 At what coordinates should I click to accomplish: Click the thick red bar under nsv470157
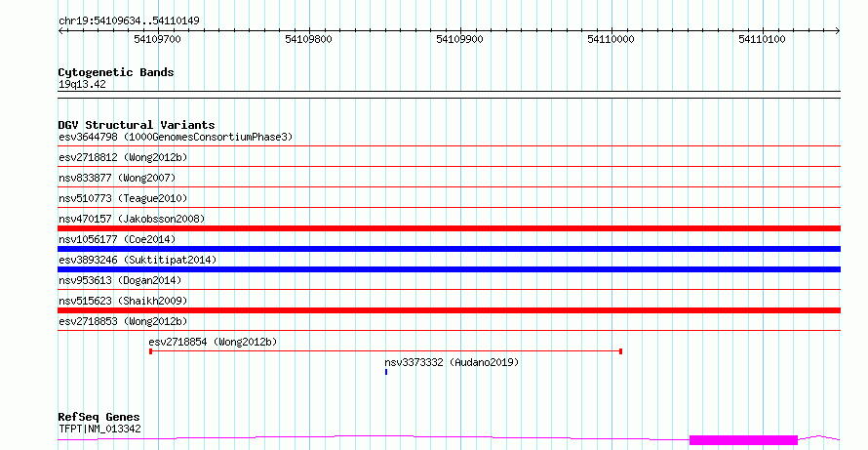point(449,228)
